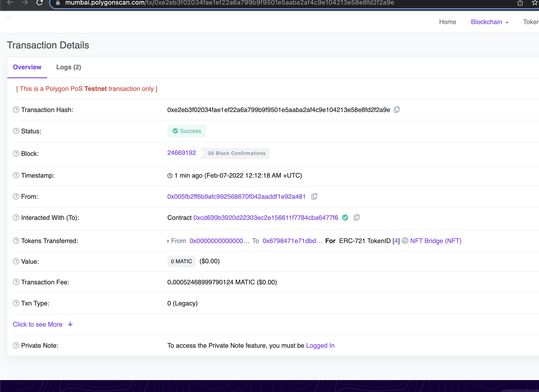The image size is (539, 392).
Task: Open the Tokens navigation item
Action: coord(531,22)
